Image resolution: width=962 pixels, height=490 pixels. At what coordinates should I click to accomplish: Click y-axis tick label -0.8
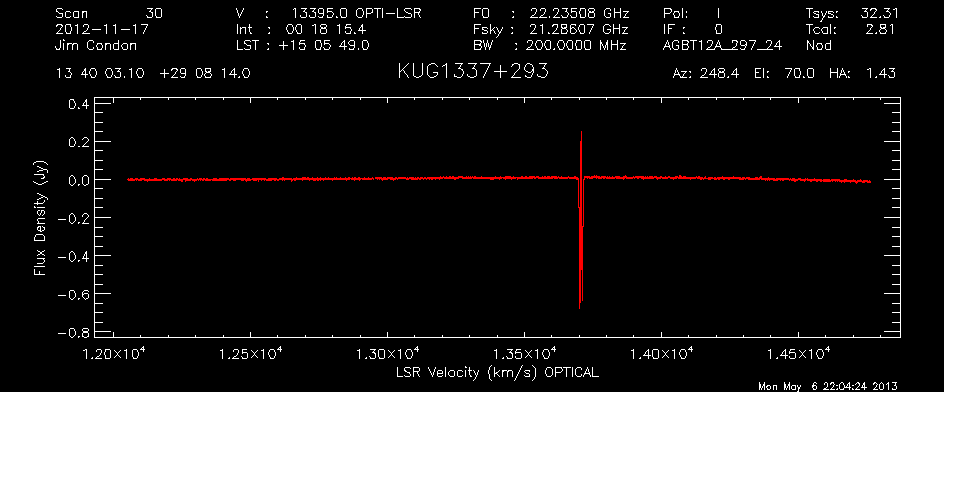[74, 333]
